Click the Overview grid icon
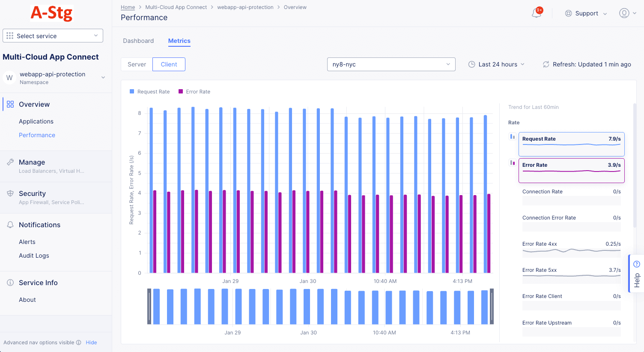Image resolution: width=644 pixels, height=352 pixels. pos(9,104)
